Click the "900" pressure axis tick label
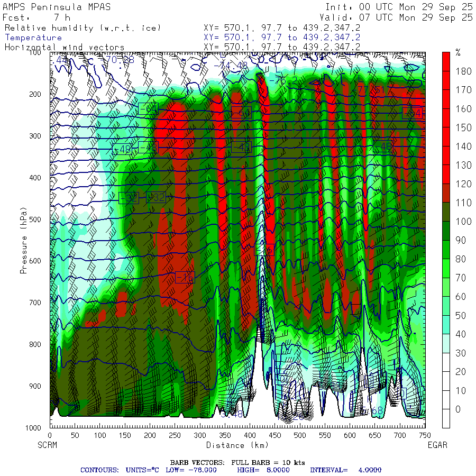Image resolution: width=476 pixels, height=476 pixels. tap(35, 386)
